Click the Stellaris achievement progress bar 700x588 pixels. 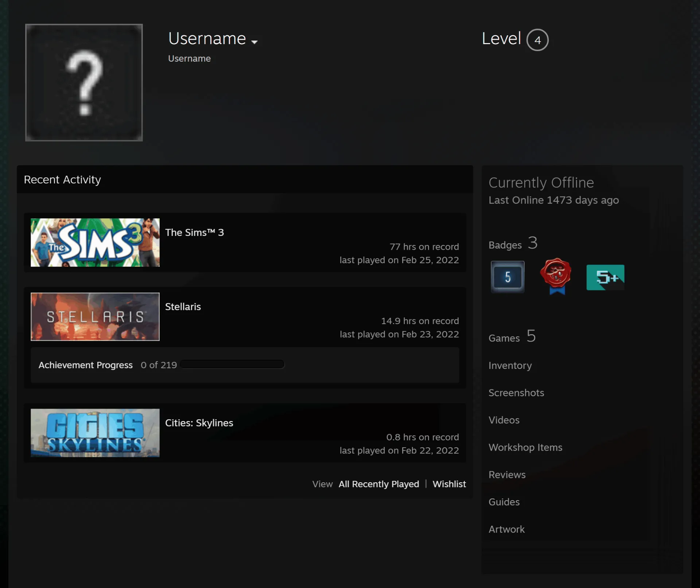(232, 364)
